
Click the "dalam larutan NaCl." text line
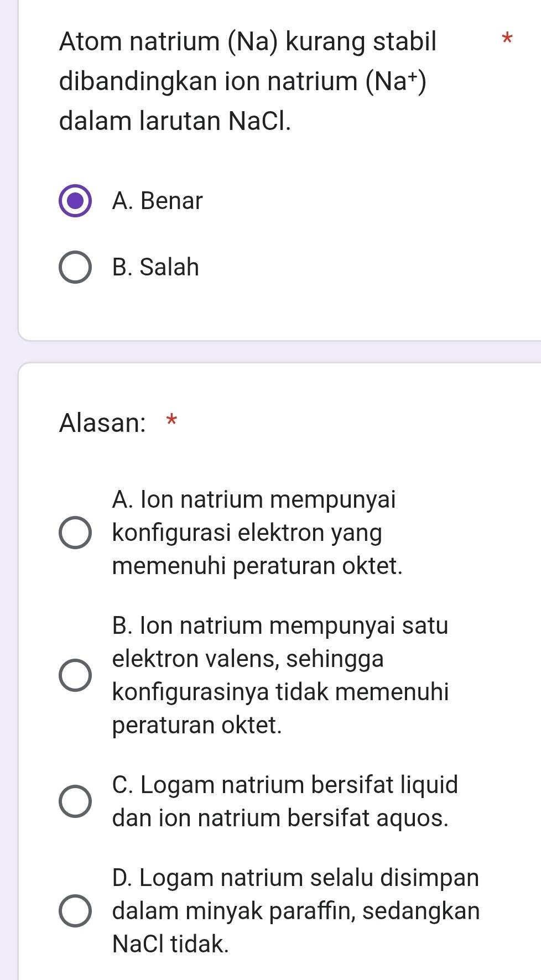pos(175,121)
